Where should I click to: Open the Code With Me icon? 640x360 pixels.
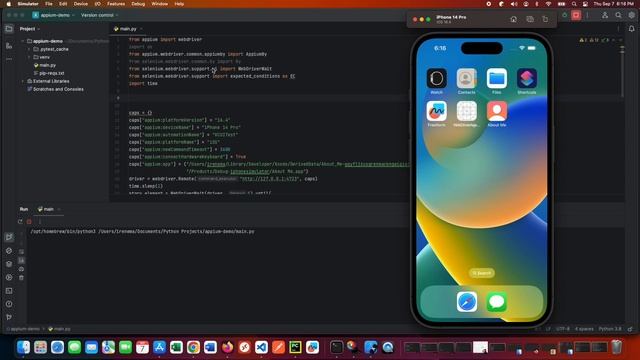coord(605,16)
